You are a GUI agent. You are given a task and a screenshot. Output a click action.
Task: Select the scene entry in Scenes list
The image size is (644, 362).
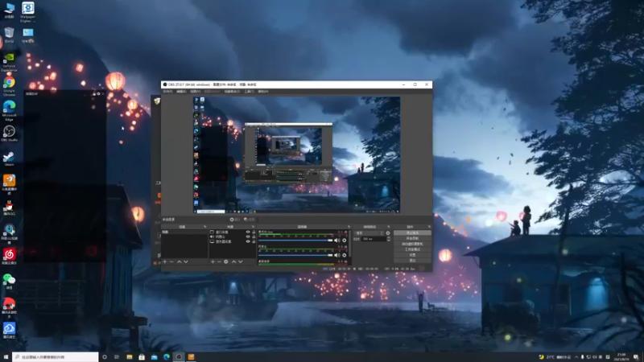pyautogui.click(x=184, y=232)
